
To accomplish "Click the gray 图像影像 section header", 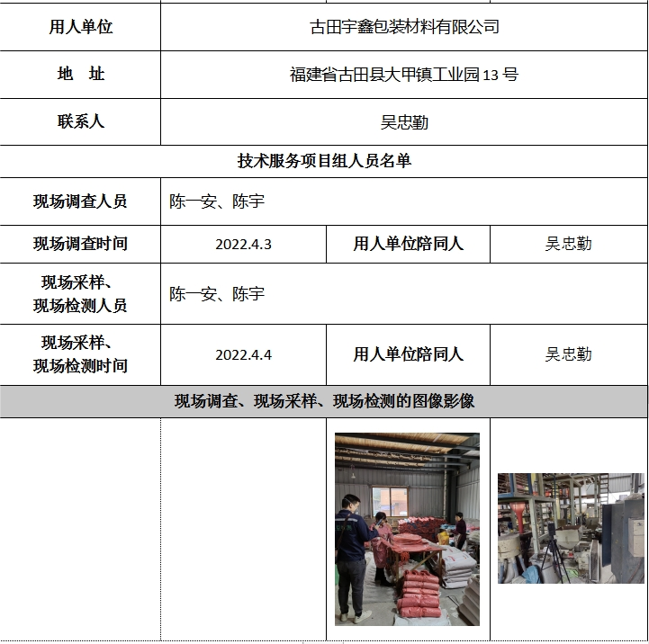I will click(x=324, y=401).
